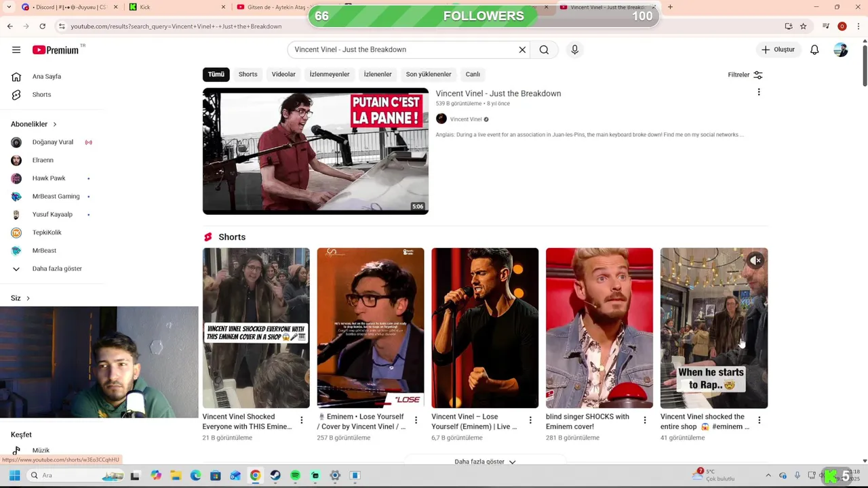This screenshot has width=868, height=488.
Task: Select the Son yüklenenler filter chip
Action: coord(429,75)
